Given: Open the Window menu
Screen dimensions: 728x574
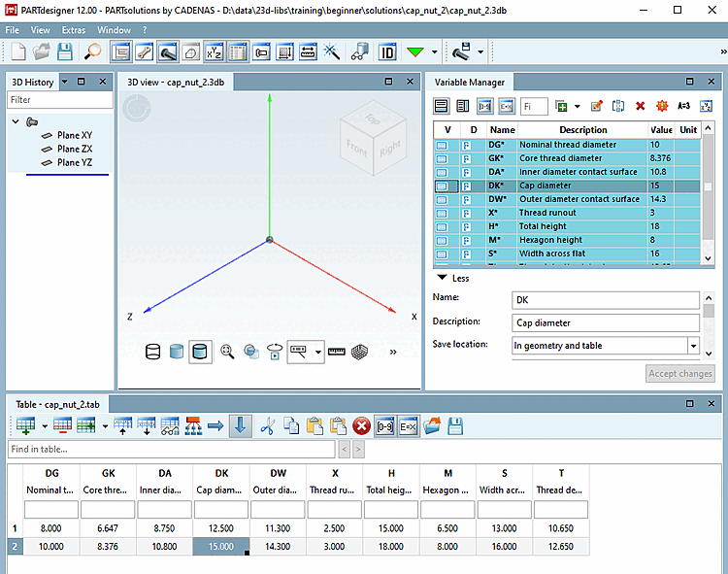Looking at the screenshot, I should (114, 30).
